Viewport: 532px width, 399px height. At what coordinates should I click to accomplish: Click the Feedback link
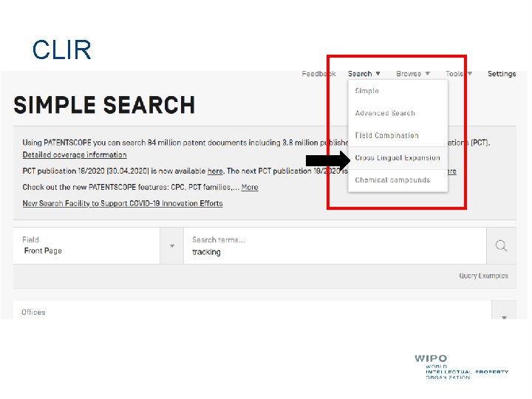click(318, 74)
